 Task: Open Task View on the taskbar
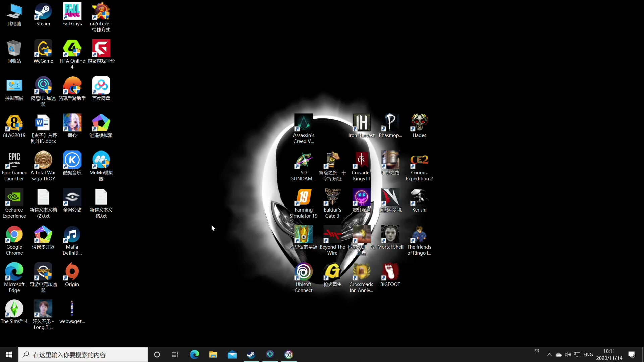[175, 354]
